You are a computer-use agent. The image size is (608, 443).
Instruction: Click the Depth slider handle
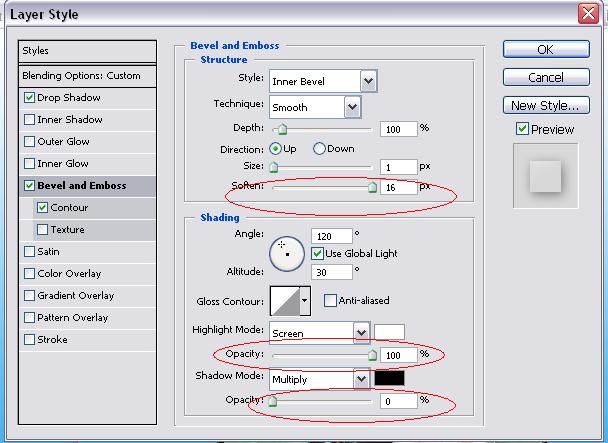[283, 129]
